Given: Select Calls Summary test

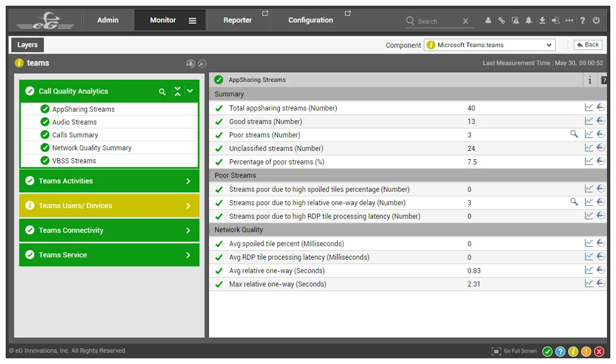Looking at the screenshot, I should click(x=75, y=135).
